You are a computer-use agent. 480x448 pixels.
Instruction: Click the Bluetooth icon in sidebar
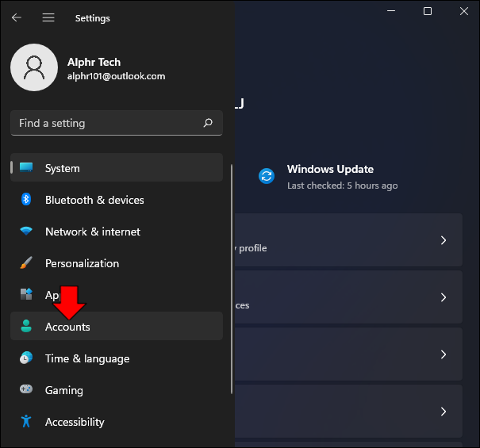click(26, 200)
